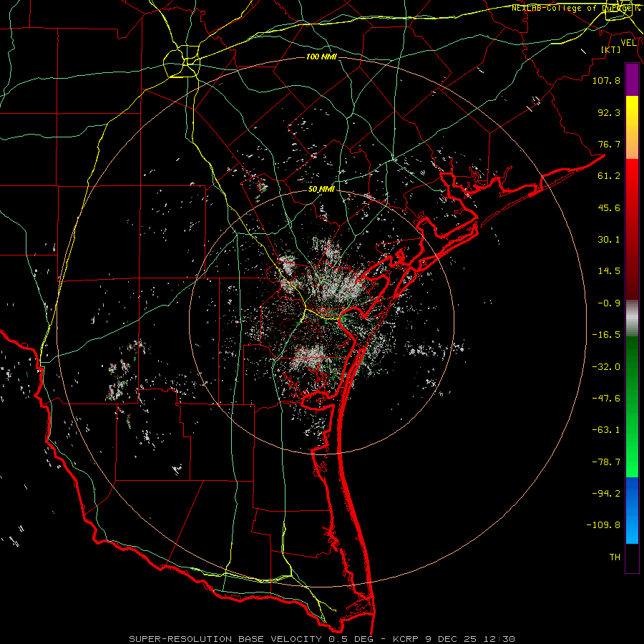Screen dimensions: 644x644
Task: Click the -63.1 value on velocity scale
Action: click(x=606, y=430)
